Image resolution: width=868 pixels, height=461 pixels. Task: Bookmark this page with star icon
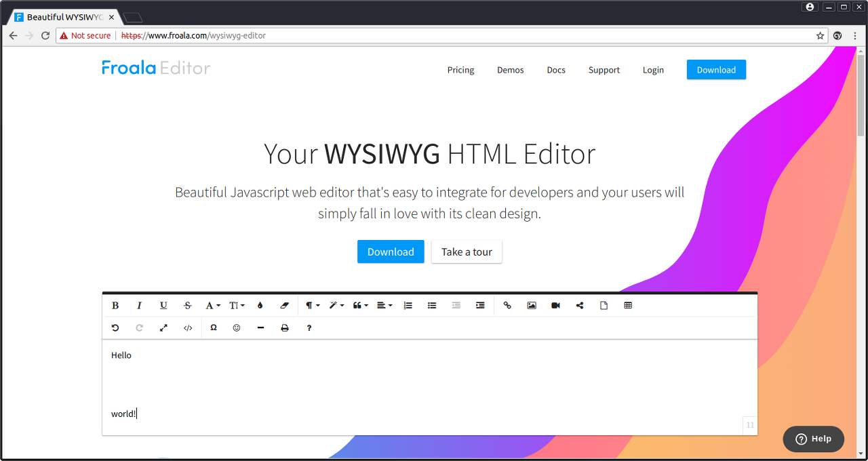click(820, 35)
